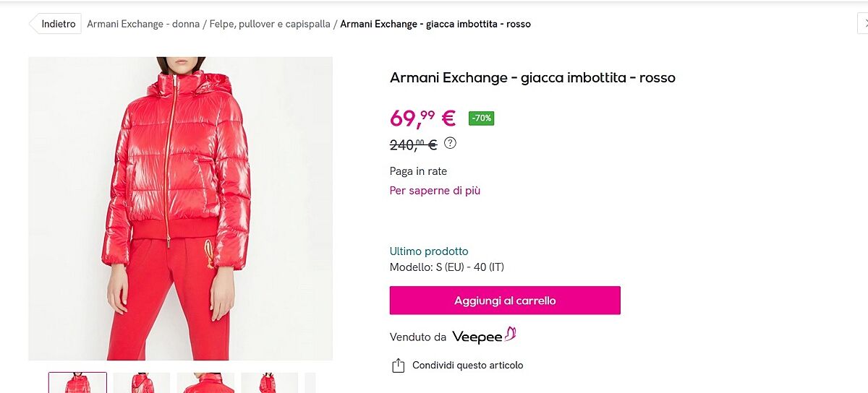Viewport: 868px width, 393px height.
Task: Show the second jacket thumbnail image
Action: point(142,383)
